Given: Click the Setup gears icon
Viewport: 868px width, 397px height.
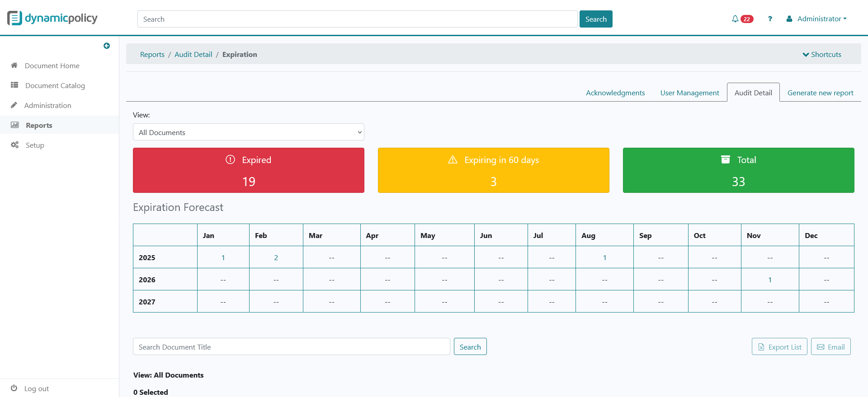Looking at the screenshot, I should [15, 145].
